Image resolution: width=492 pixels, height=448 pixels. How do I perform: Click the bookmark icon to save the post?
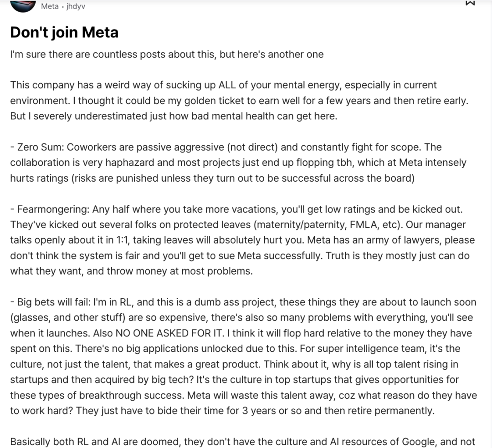[x=470, y=3]
